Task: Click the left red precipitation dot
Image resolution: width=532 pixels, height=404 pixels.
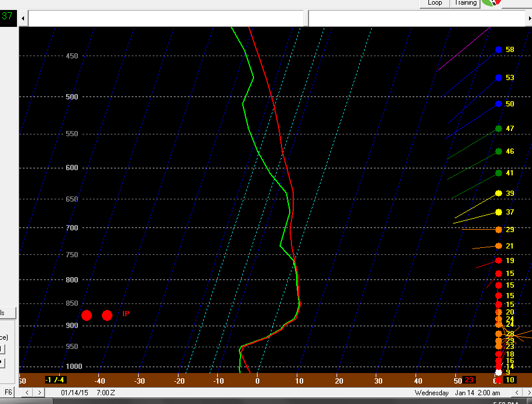Action: pos(87,315)
